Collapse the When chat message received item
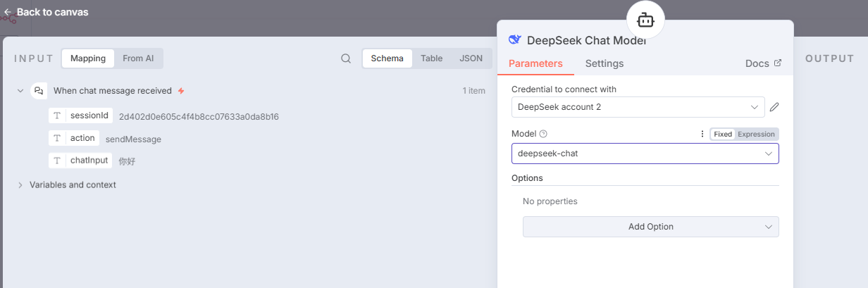The image size is (868, 288). point(20,91)
